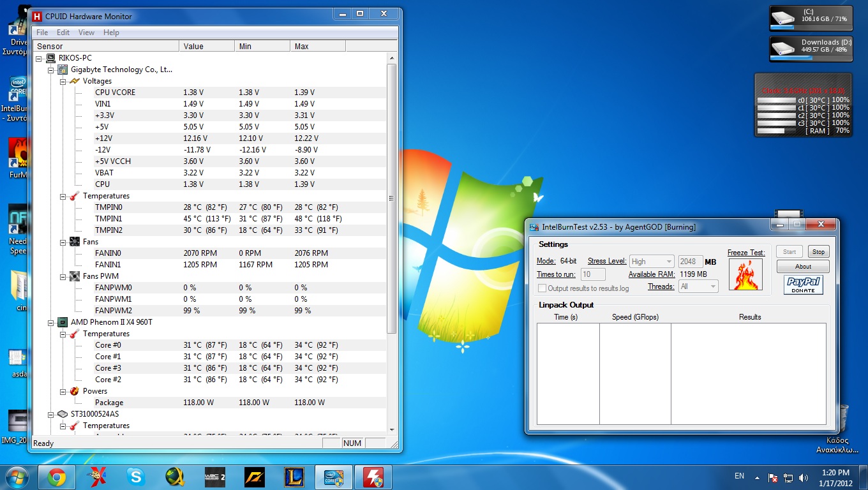Collapse the Powers group

pyautogui.click(x=63, y=391)
